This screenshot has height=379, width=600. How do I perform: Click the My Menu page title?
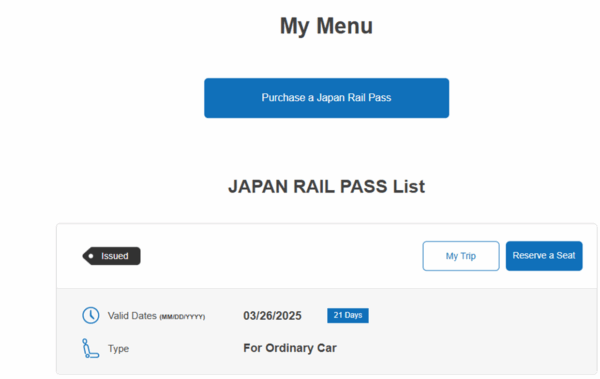[326, 26]
